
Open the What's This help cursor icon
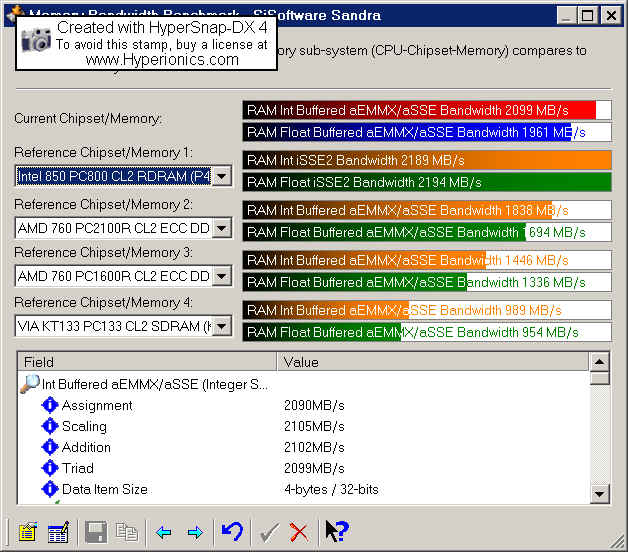[x=336, y=532]
